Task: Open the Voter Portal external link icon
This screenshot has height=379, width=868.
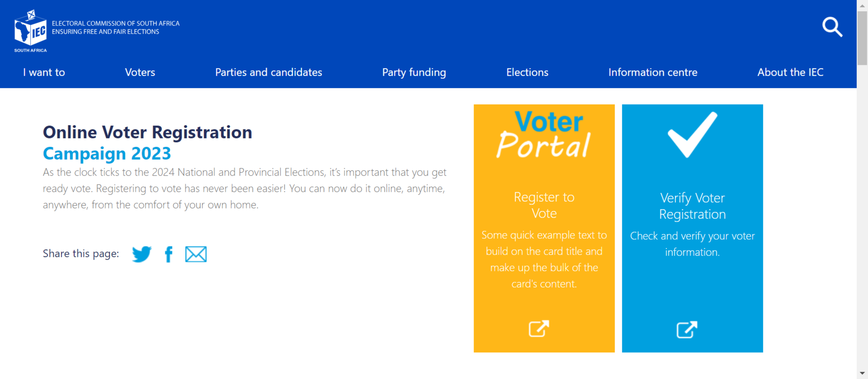Action: pyautogui.click(x=538, y=329)
